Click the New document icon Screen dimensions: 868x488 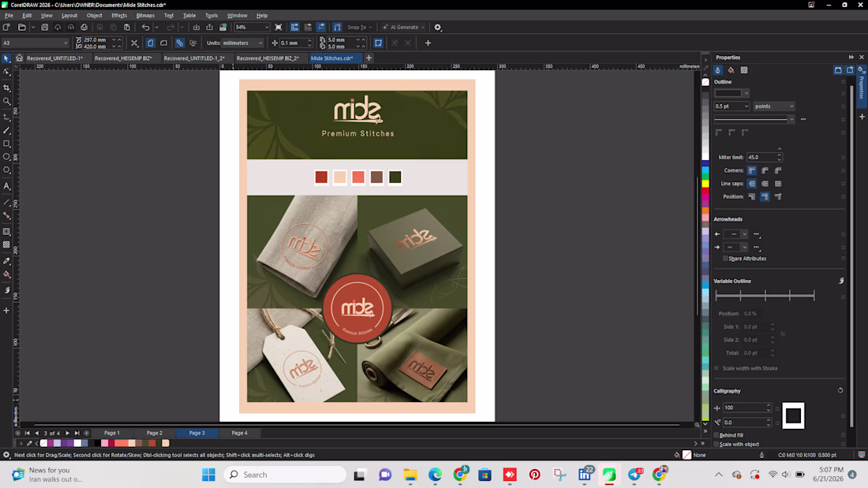(6, 27)
